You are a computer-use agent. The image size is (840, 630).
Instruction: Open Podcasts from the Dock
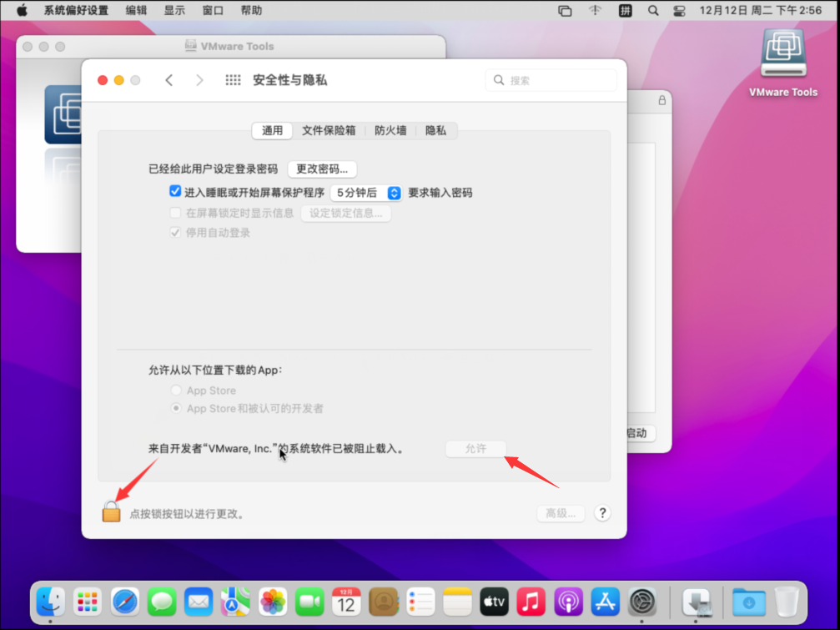tap(568, 602)
